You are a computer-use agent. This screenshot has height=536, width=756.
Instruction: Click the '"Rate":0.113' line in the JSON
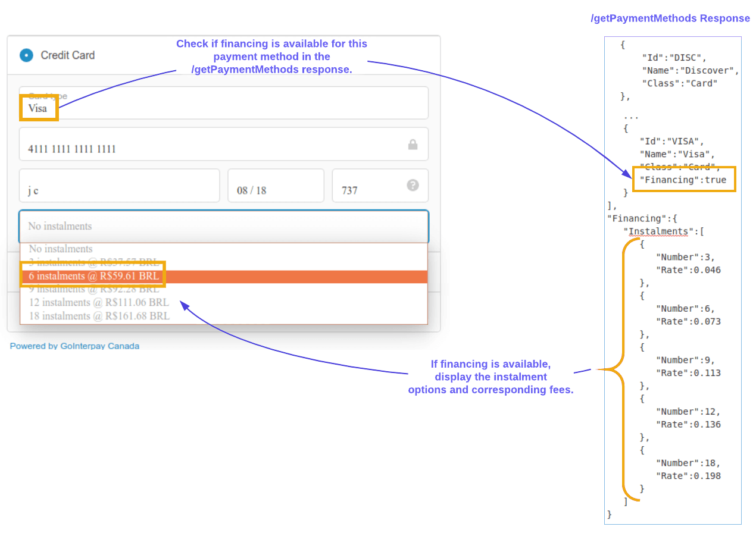point(688,373)
